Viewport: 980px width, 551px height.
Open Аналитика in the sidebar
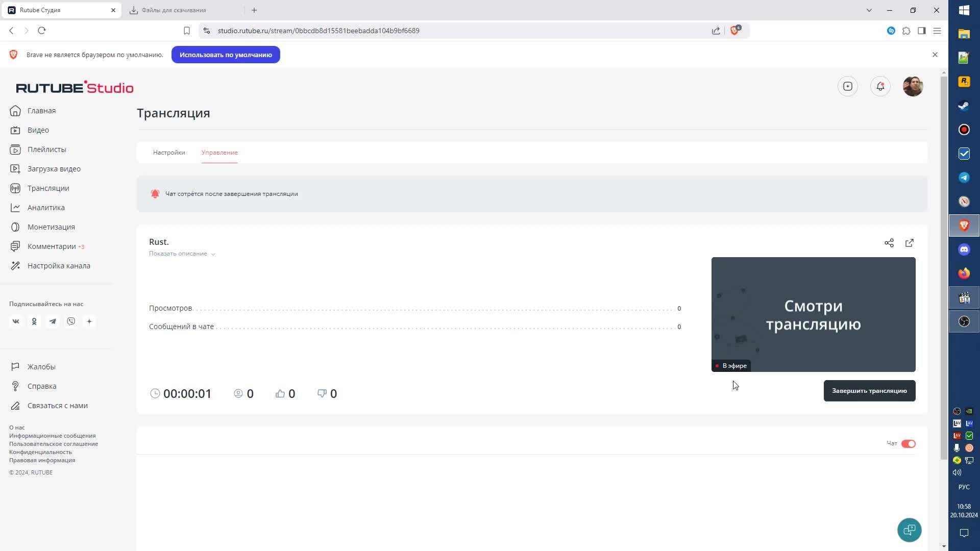click(46, 208)
